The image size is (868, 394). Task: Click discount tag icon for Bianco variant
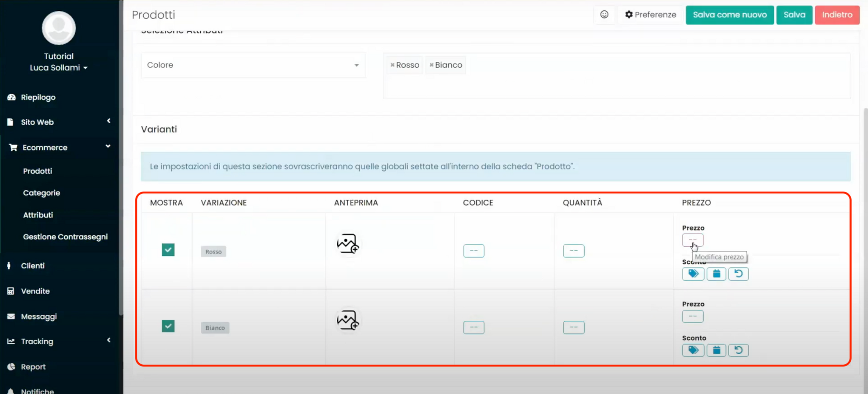pyautogui.click(x=693, y=350)
